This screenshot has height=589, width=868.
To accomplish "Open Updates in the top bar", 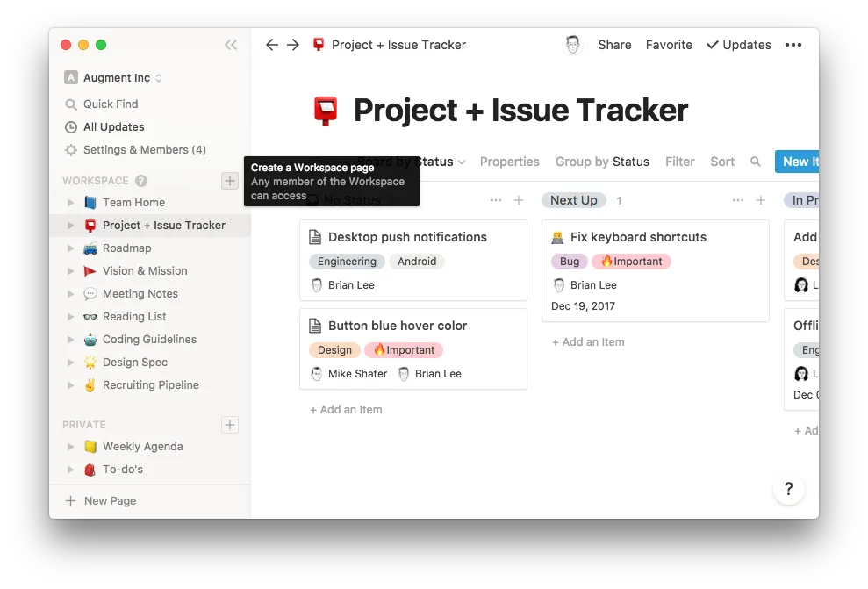I will coord(739,45).
